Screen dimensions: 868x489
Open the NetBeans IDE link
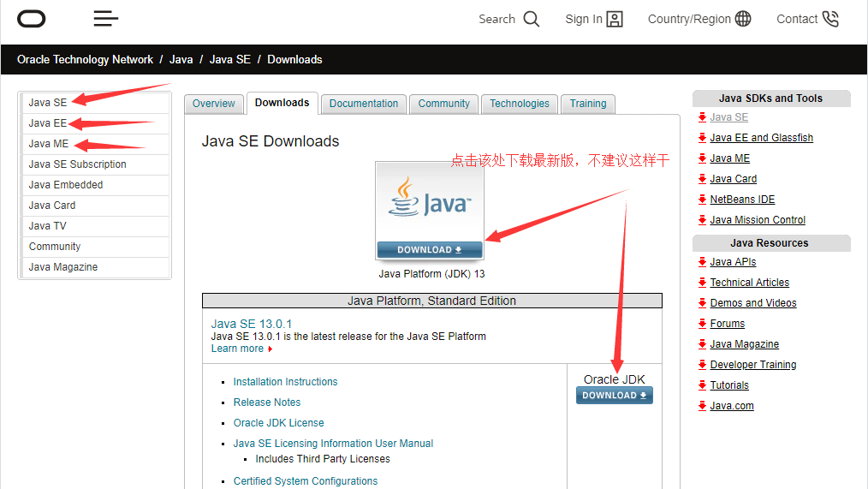click(x=742, y=199)
